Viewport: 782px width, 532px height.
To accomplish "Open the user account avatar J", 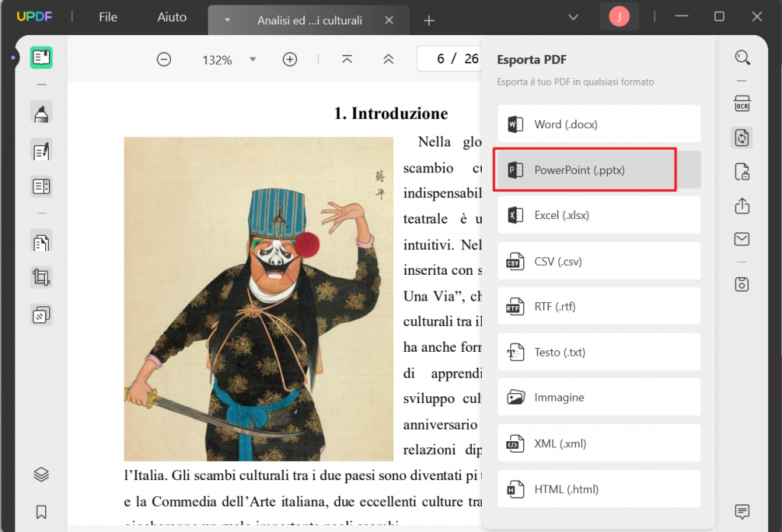I will point(619,17).
